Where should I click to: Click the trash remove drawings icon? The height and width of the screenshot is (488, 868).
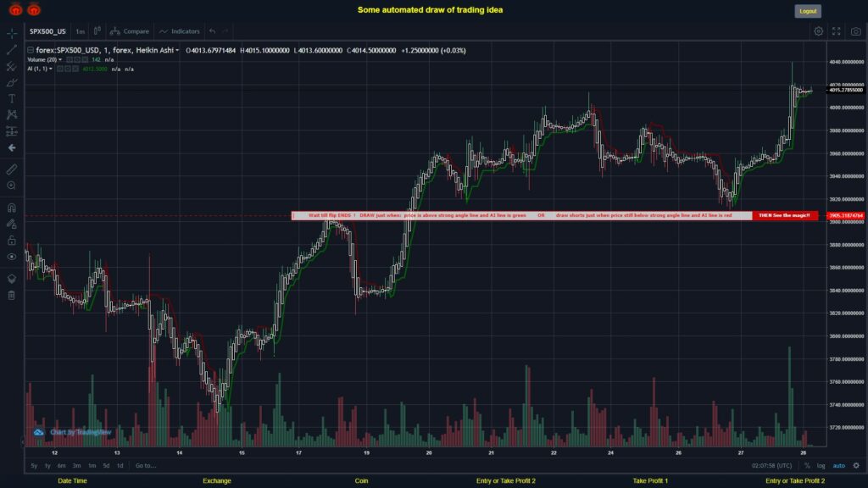pos(12,296)
